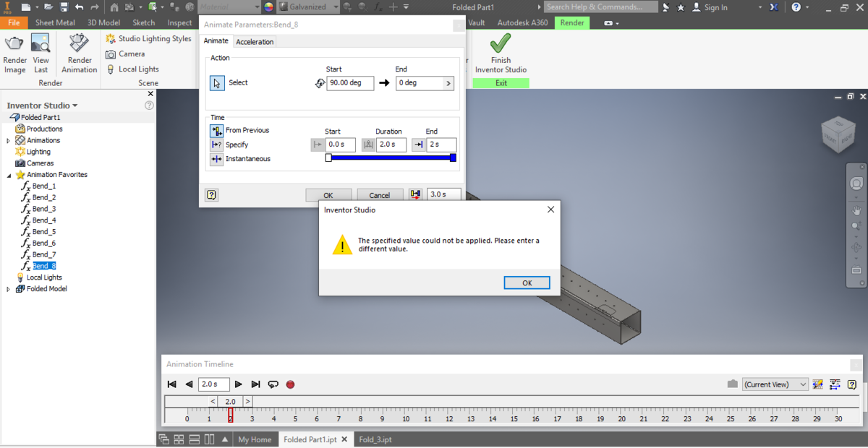
Task: Open Studio Lighting Styles
Action: [x=148, y=38]
